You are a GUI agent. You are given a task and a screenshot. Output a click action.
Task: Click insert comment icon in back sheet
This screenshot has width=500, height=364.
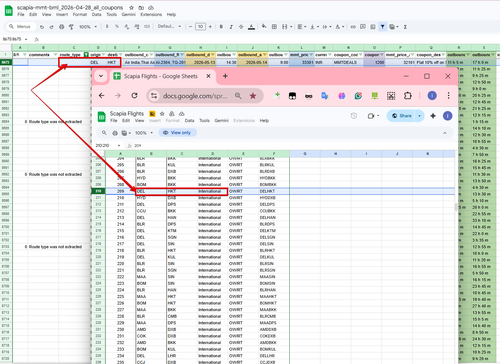[x=363, y=27]
